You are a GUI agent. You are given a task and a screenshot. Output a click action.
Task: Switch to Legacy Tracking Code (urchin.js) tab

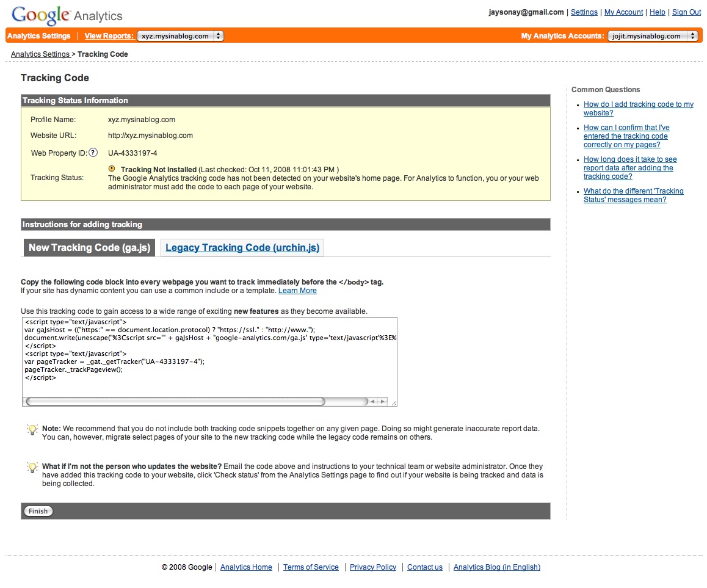[242, 247]
